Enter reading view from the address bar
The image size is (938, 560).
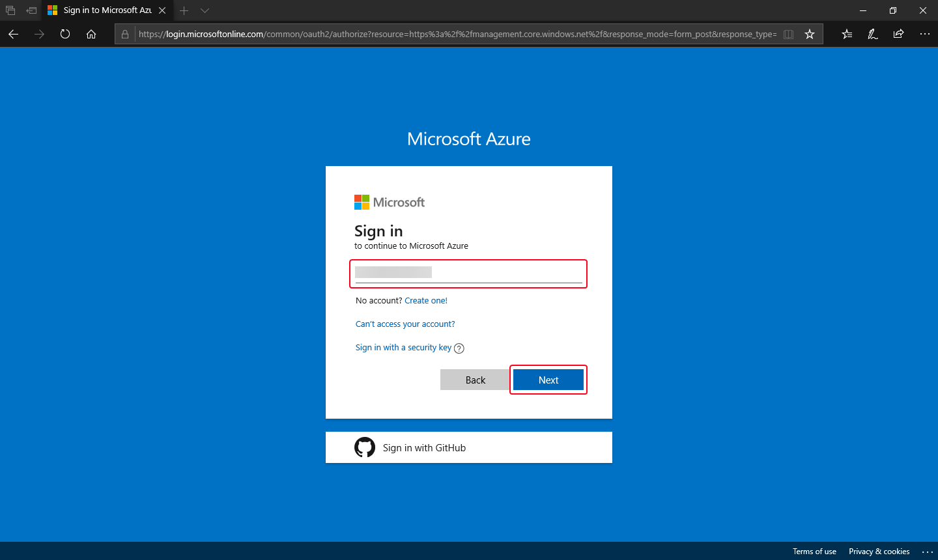(x=788, y=34)
